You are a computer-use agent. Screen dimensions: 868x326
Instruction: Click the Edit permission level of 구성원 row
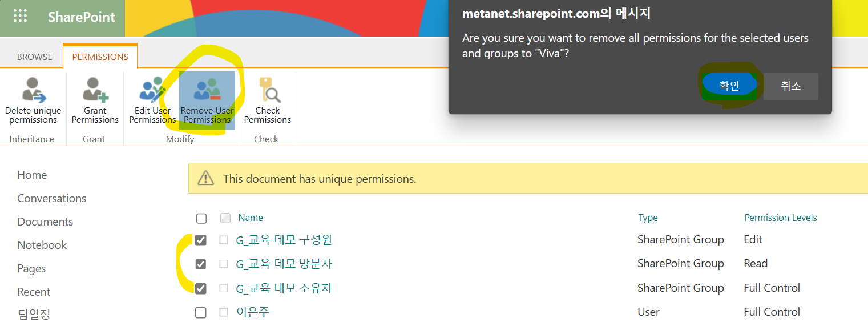pyautogui.click(x=753, y=239)
